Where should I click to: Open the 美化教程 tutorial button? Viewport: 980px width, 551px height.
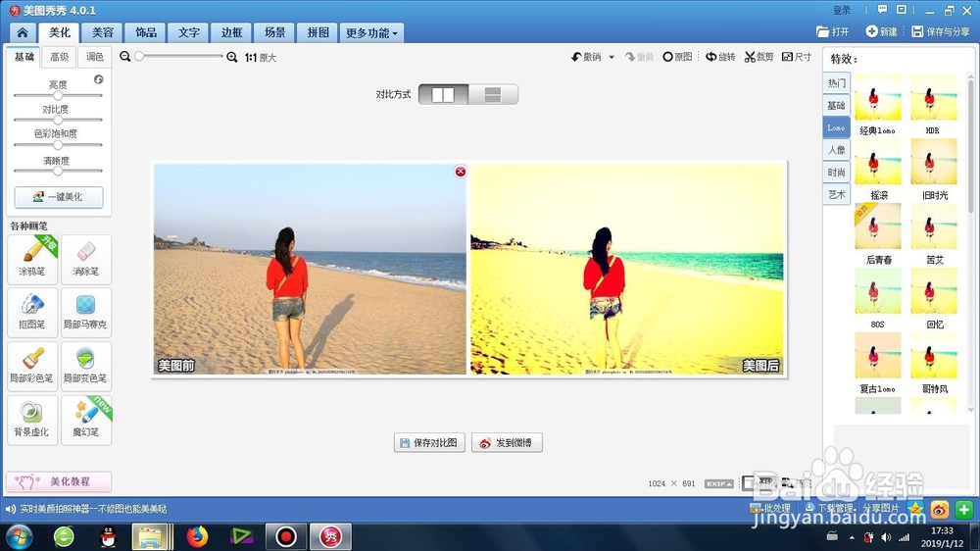coord(59,481)
